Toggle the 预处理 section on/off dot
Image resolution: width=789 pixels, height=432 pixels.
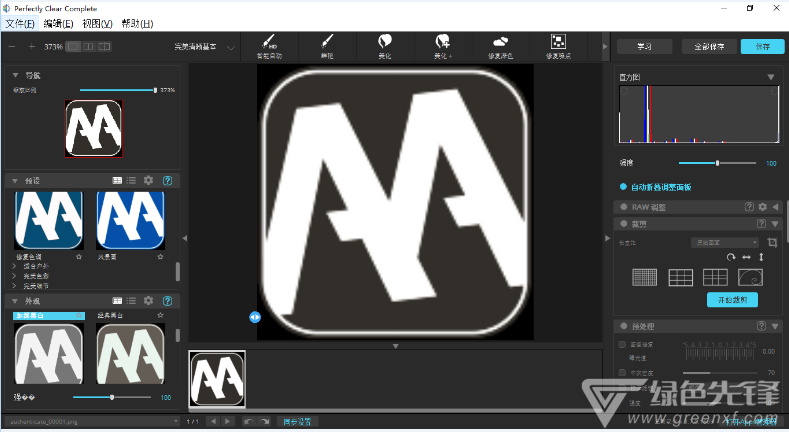point(623,326)
